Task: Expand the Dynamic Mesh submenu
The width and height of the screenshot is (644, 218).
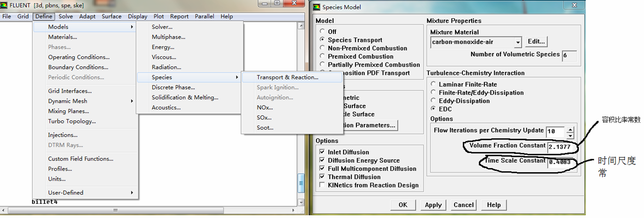Action: [68, 101]
